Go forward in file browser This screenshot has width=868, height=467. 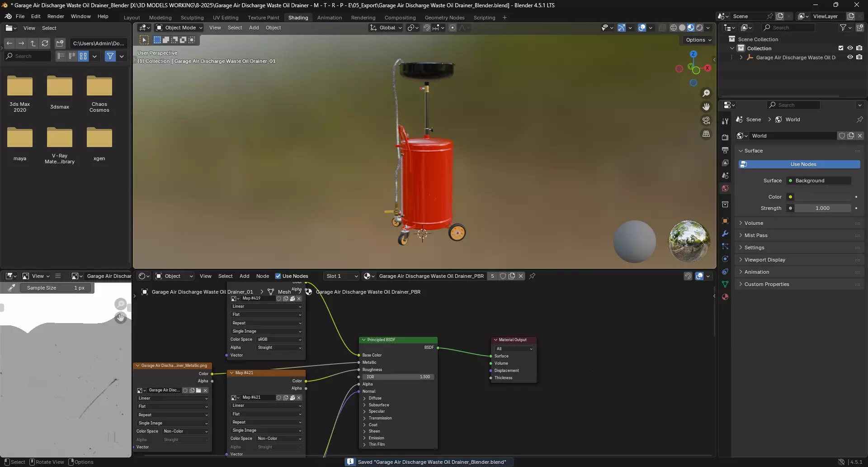pyautogui.click(x=21, y=43)
